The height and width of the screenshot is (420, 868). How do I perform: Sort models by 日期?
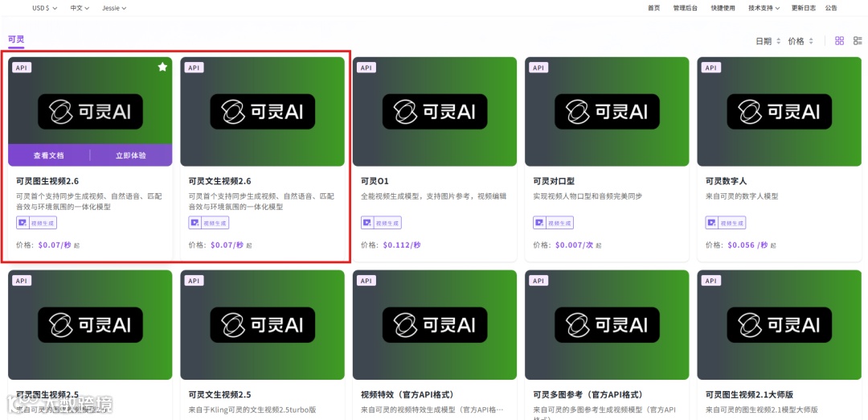pos(768,41)
